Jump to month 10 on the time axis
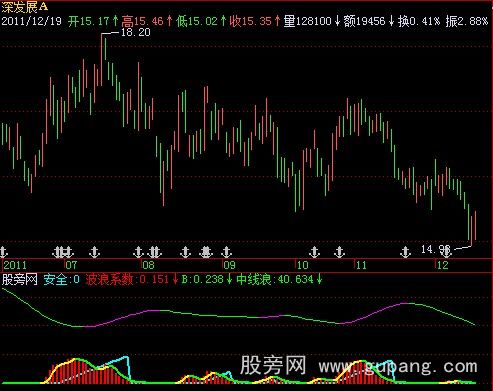493x391 pixels. 302,265
